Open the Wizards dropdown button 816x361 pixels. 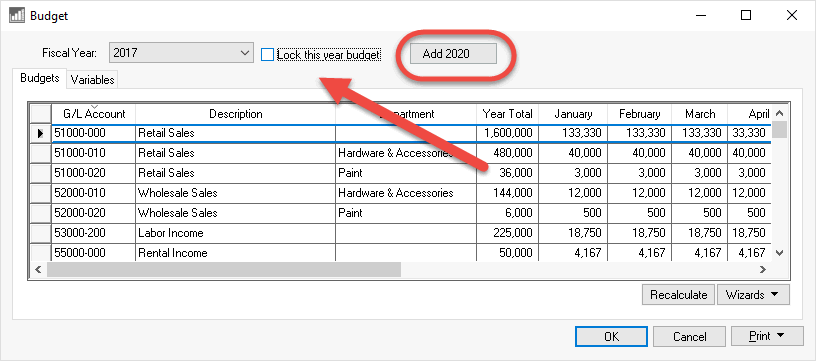(753, 295)
